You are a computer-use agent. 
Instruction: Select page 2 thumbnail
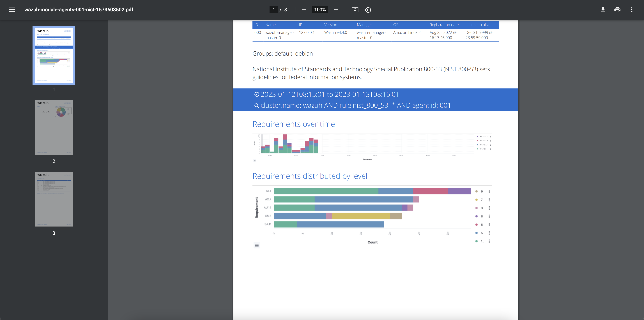coord(54,127)
